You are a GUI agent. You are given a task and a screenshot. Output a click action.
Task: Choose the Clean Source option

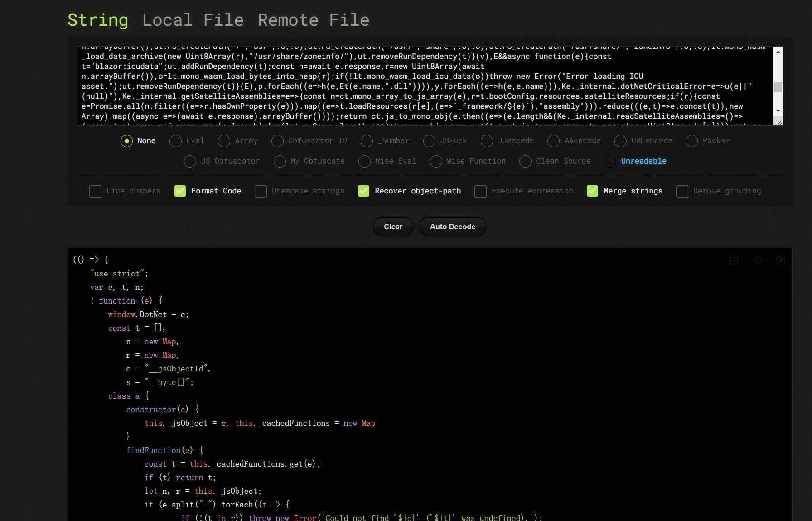(x=525, y=161)
